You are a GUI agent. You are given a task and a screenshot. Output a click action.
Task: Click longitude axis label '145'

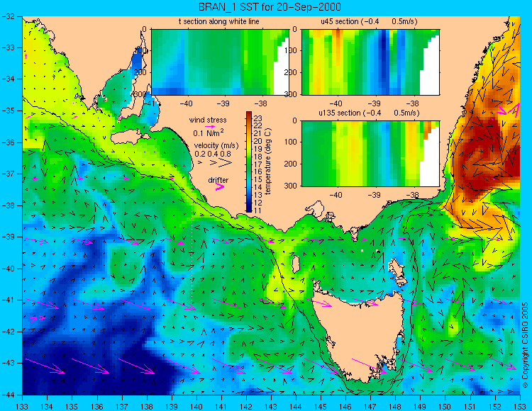click(x=321, y=406)
